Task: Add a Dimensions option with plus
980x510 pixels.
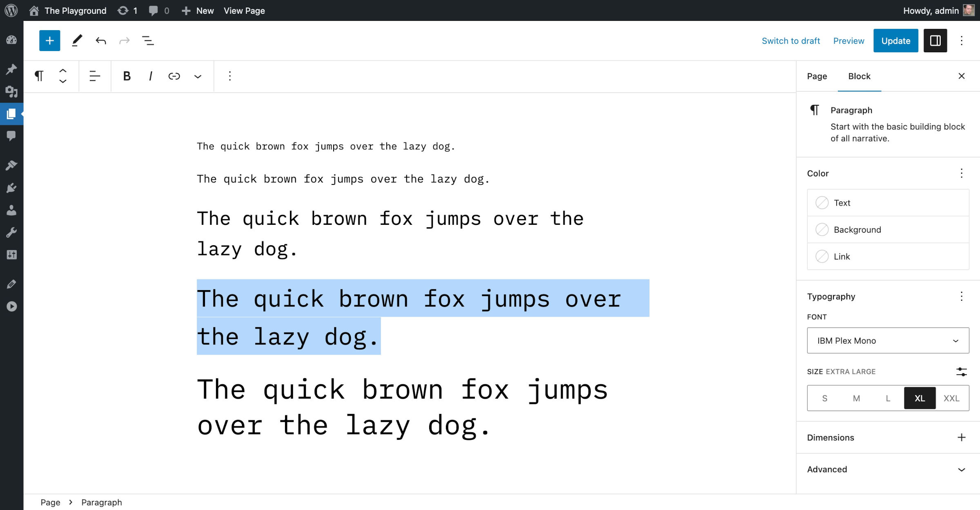Action: point(961,437)
